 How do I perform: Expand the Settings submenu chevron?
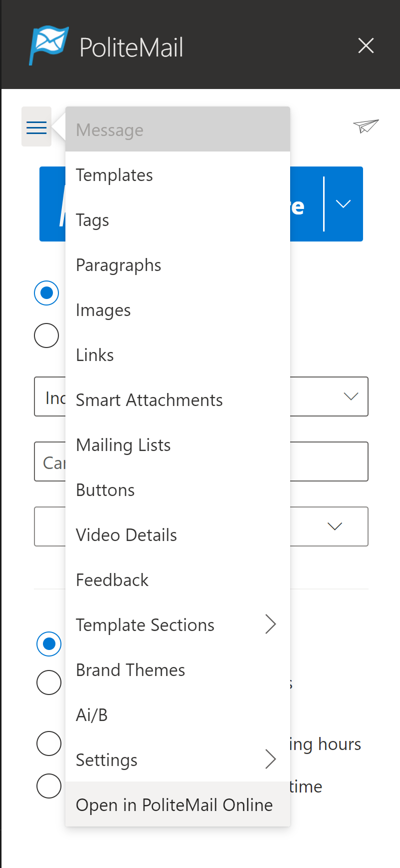click(270, 759)
